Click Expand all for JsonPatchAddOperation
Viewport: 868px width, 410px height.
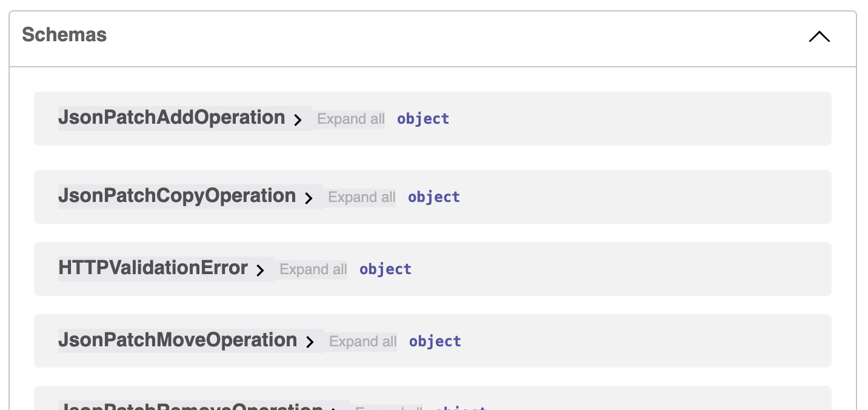(x=351, y=119)
